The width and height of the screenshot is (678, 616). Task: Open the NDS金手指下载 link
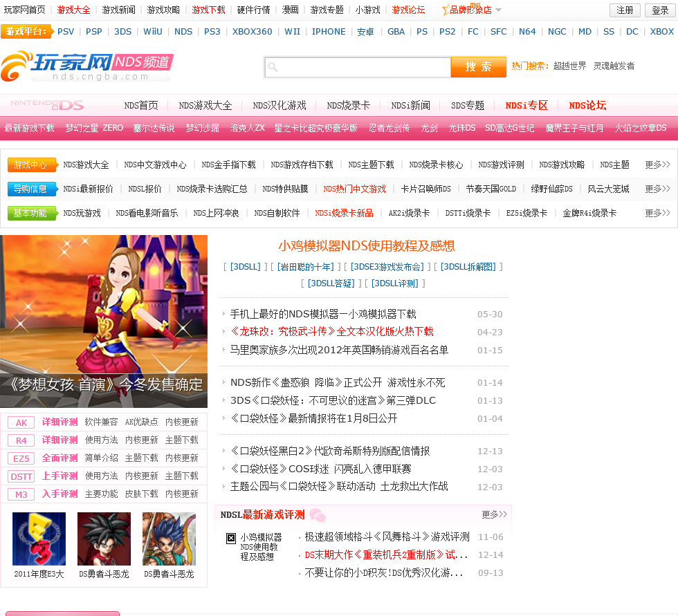tap(228, 165)
